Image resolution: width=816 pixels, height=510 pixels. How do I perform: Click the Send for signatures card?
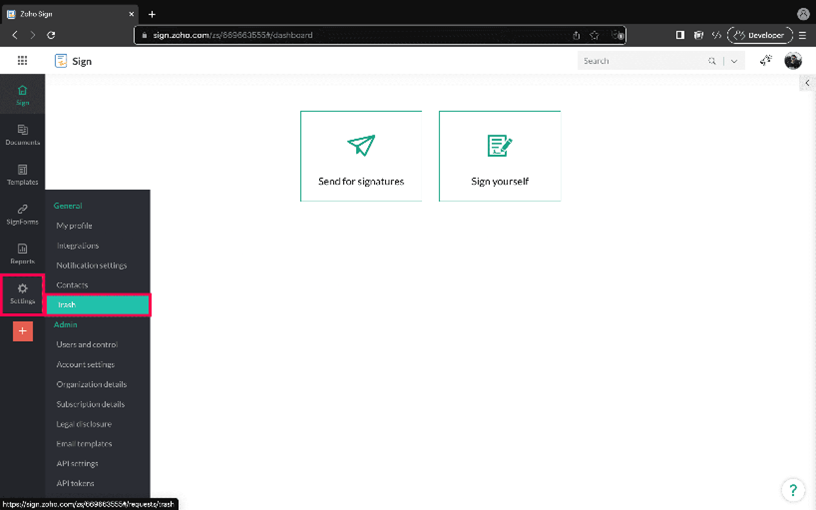pos(361,156)
